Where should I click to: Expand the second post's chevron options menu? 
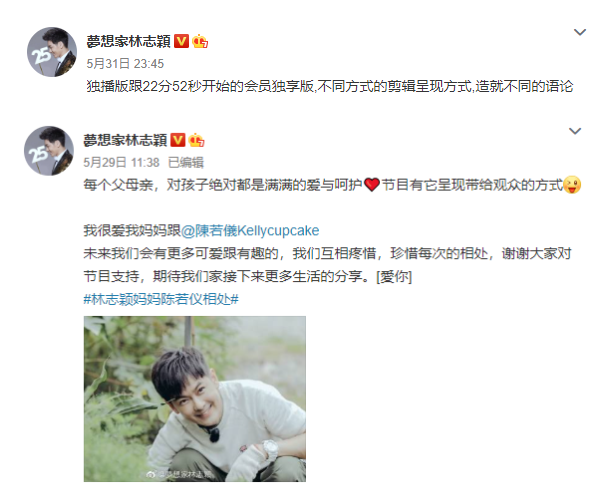point(575,131)
